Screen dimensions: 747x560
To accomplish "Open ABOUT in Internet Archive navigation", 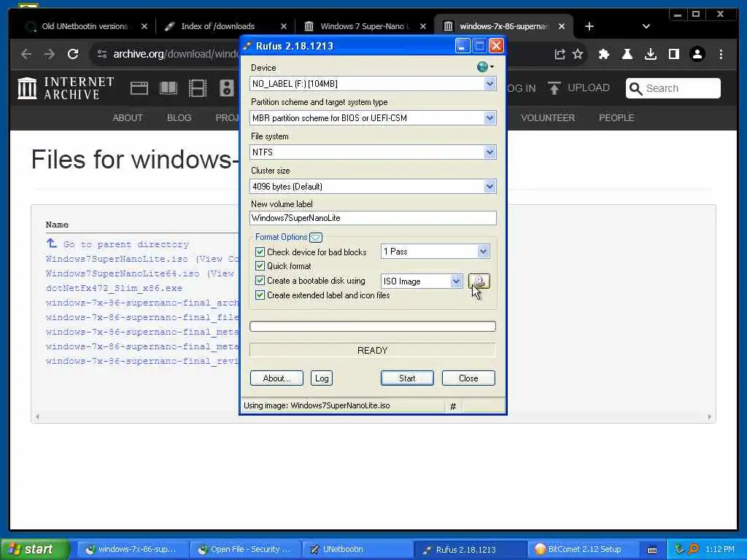I will (127, 117).
